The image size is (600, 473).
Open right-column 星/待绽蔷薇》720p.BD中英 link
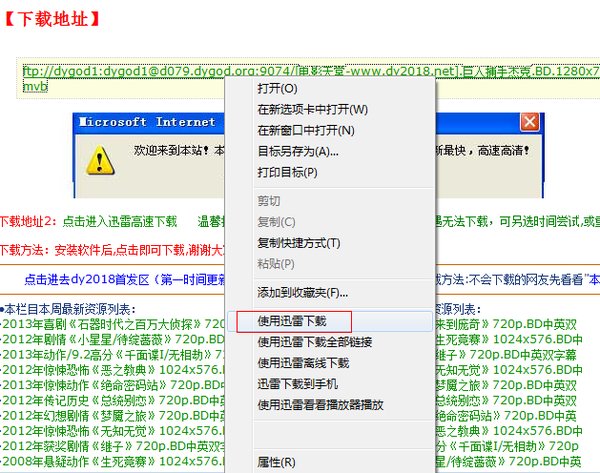click(x=508, y=462)
